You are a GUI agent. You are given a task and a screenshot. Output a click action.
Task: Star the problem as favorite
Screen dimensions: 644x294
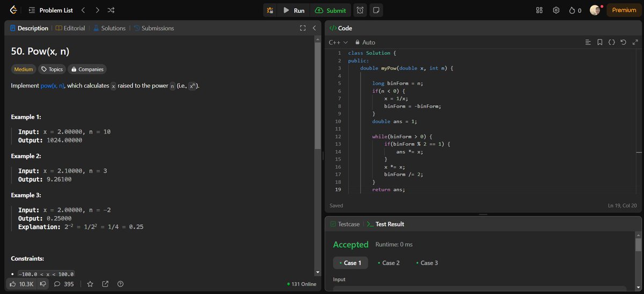coord(90,284)
